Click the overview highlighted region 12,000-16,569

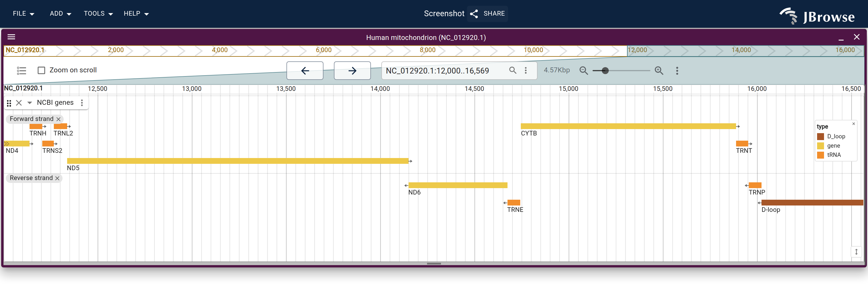[745, 51]
